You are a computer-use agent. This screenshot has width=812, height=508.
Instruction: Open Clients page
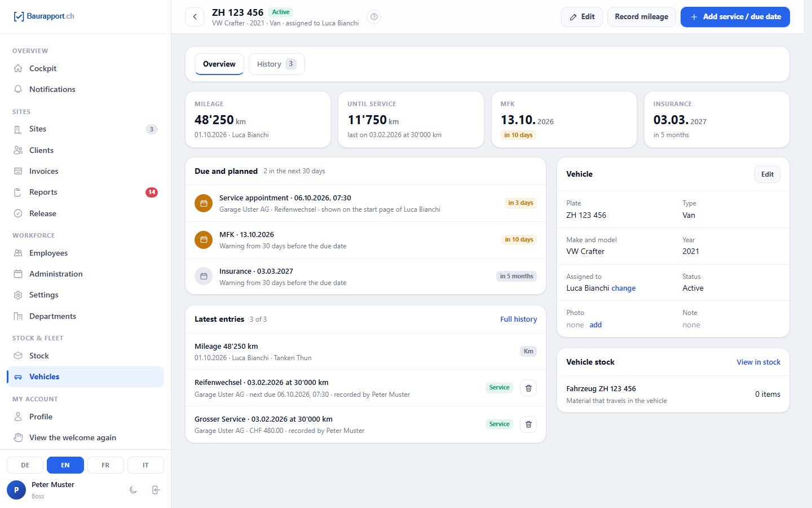(85, 150)
